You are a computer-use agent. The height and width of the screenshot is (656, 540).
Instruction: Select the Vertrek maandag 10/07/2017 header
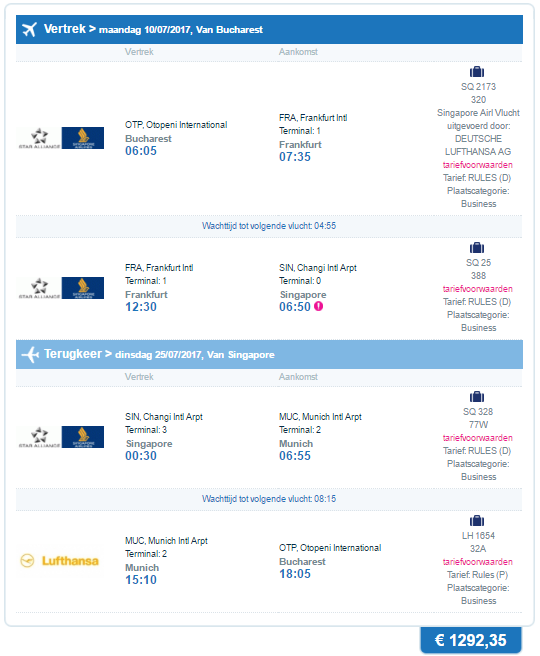coord(269,29)
